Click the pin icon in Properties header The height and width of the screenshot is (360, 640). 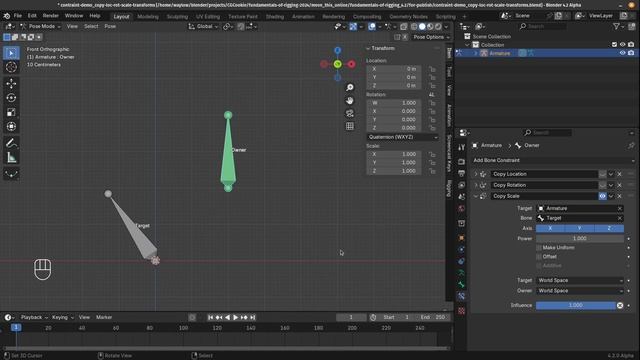pos(631,145)
